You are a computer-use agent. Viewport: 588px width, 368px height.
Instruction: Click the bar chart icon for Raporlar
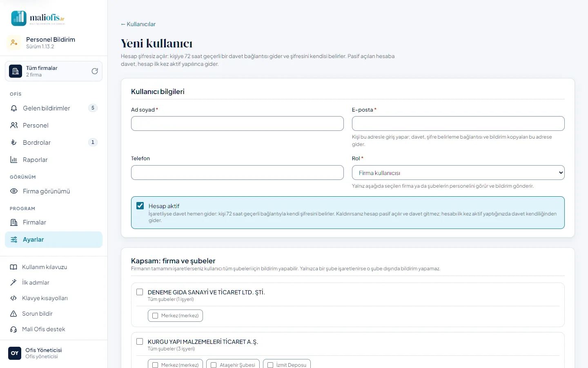(14, 160)
